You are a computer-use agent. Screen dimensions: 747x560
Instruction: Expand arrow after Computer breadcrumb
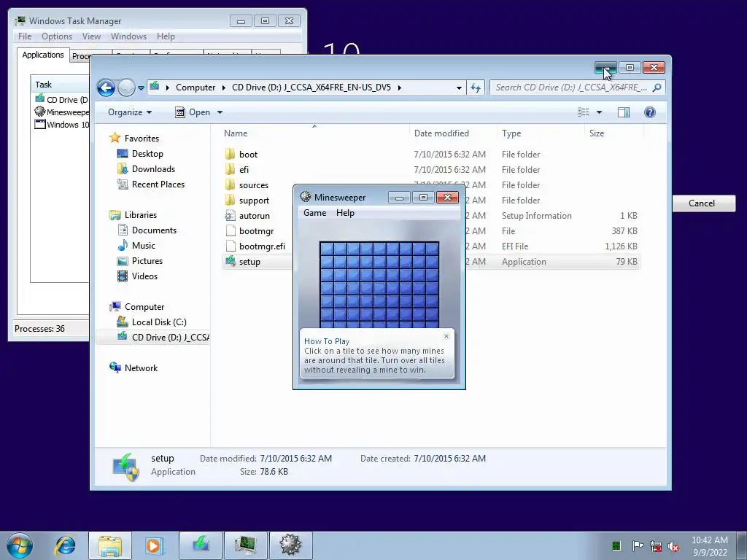click(223, 87)
